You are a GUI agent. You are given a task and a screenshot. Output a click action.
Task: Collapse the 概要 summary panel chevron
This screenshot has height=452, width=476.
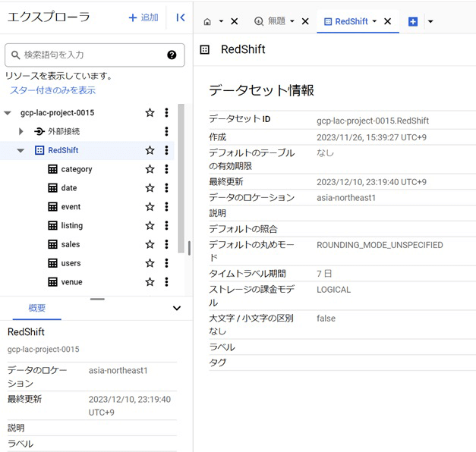coord(177,308)
